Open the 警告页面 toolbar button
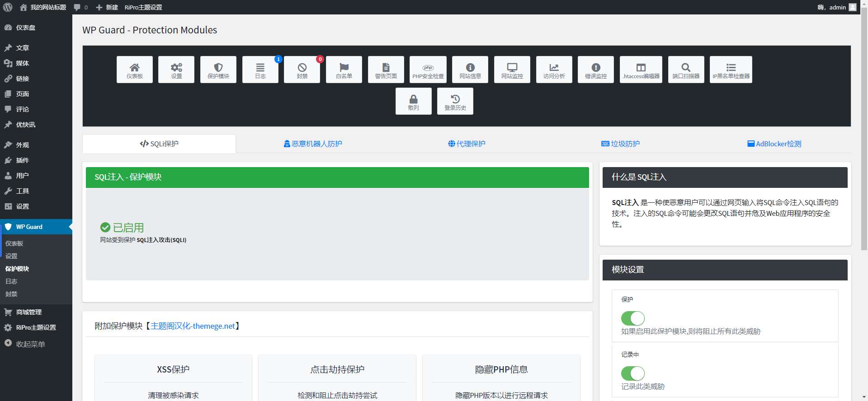Viewport: 868px width, 401px height. coord(386,70)
